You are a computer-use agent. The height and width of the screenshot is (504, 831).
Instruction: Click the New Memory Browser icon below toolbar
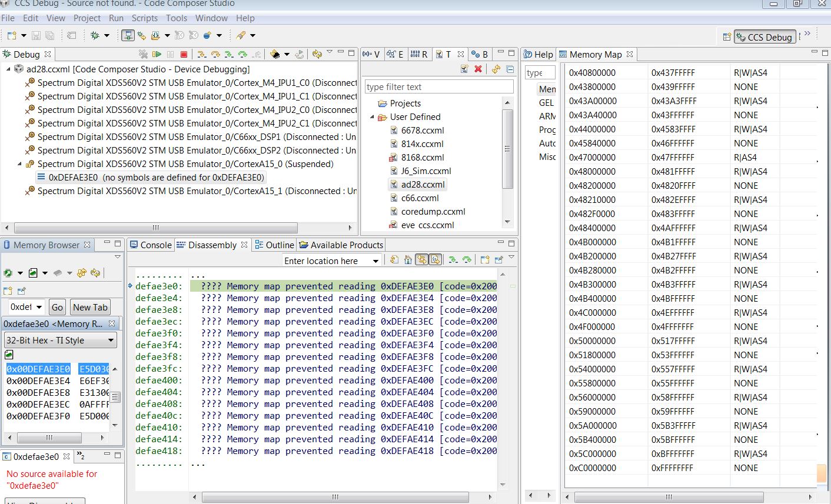[x=8, y=291]
